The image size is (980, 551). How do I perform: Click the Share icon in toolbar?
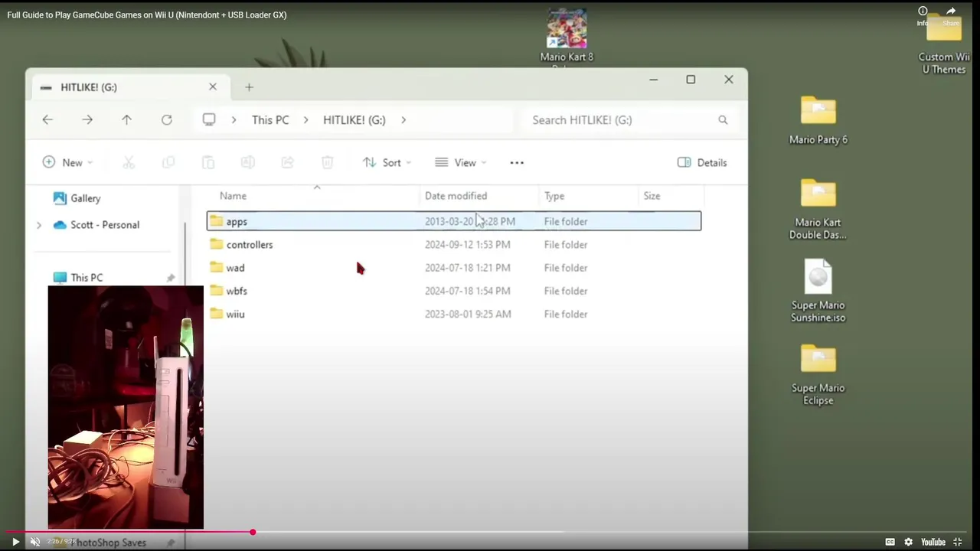pyautogui.click(x=287, y=162)
